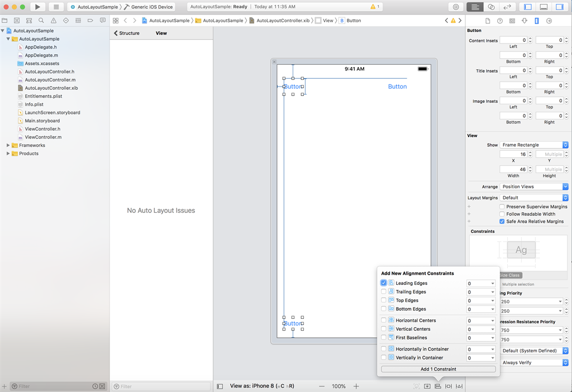Hide the Inspector pane
The width and height of the screenshot is (572, 392).
coord(560,7)
